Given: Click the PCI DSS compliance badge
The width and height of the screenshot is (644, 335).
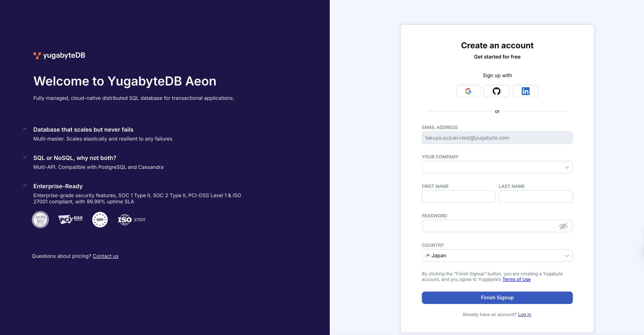Looking at the screenshot, I should 70,219.
